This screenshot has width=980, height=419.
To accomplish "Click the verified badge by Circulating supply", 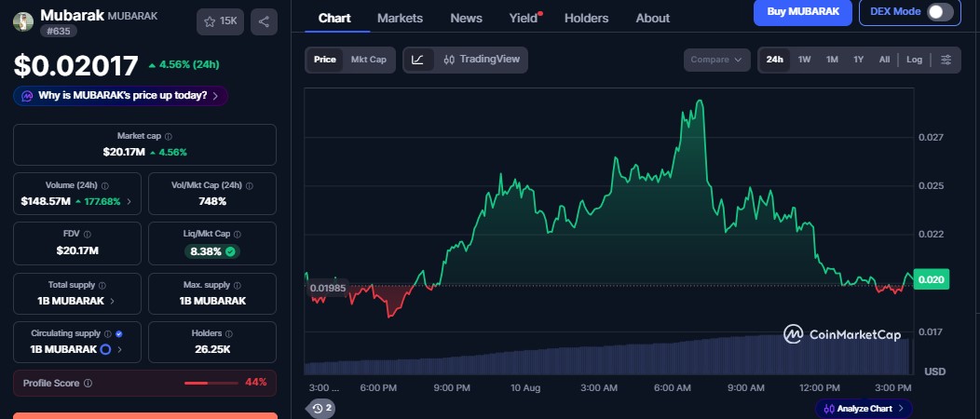I will pos(118,334).
